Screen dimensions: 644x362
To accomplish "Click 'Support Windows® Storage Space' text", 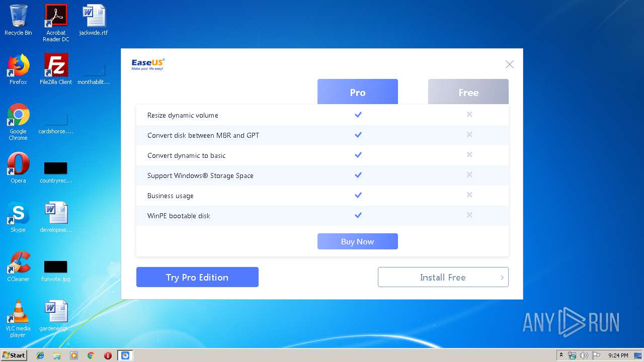I will (x=200, y=175).
